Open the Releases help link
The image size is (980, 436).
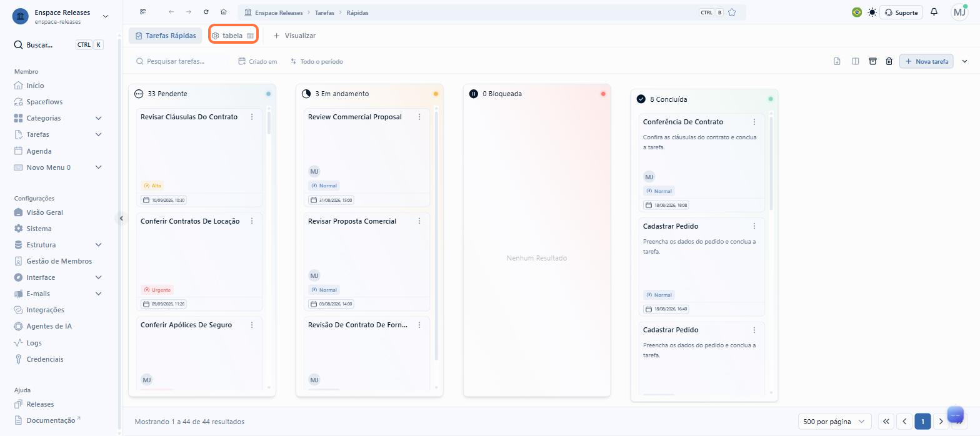tap(34, 404)
